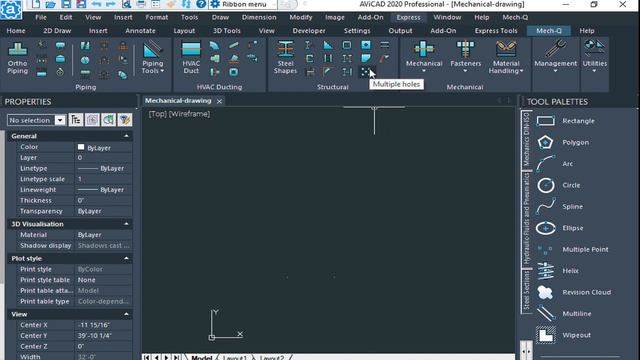Select the Wipeout tool in Tool Palettes
Screen dimensions: 640x360
click(x=564, y=335)
